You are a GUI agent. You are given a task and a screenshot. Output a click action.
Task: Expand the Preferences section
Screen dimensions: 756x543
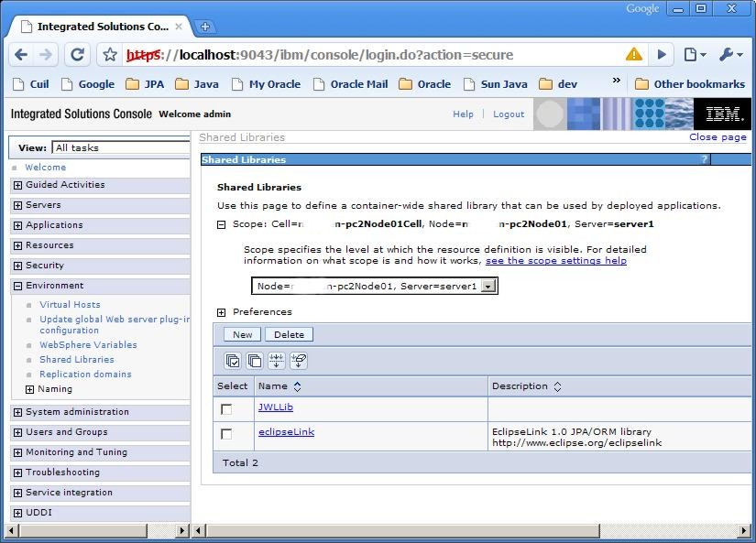click(222, 312)
